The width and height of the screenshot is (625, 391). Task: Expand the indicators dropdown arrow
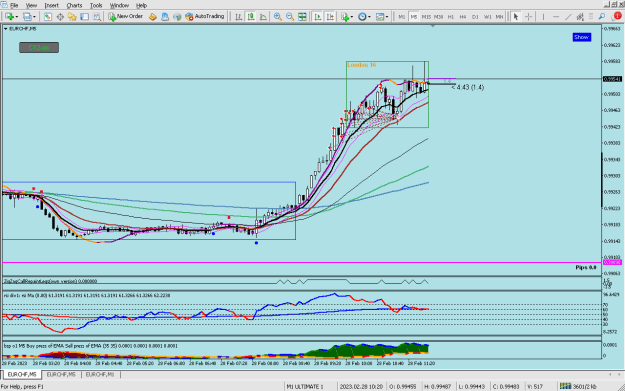pos(352,17)
